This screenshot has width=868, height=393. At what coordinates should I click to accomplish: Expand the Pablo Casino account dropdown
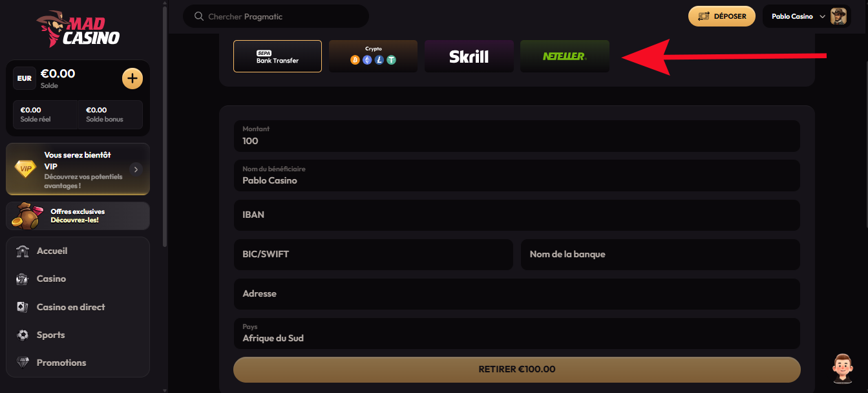click(x=822, y=17)
